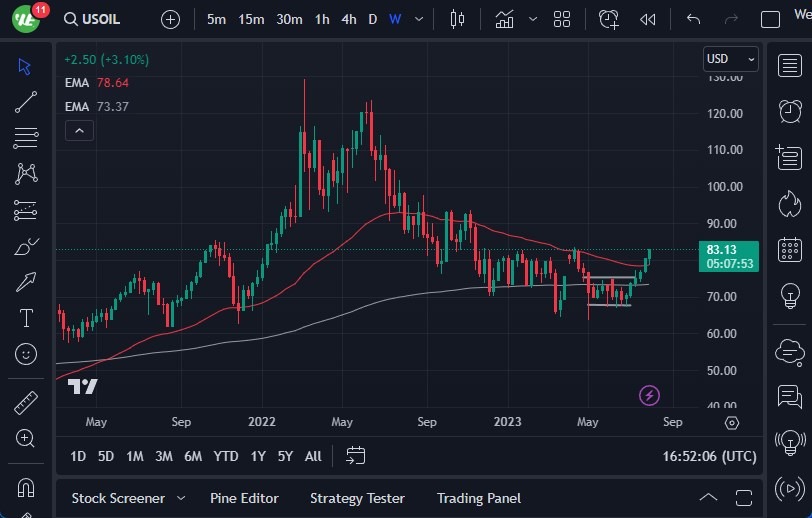Screen dimensions: 812x518
Task: Select the W weekly timeframe
Action: [395, 19]
